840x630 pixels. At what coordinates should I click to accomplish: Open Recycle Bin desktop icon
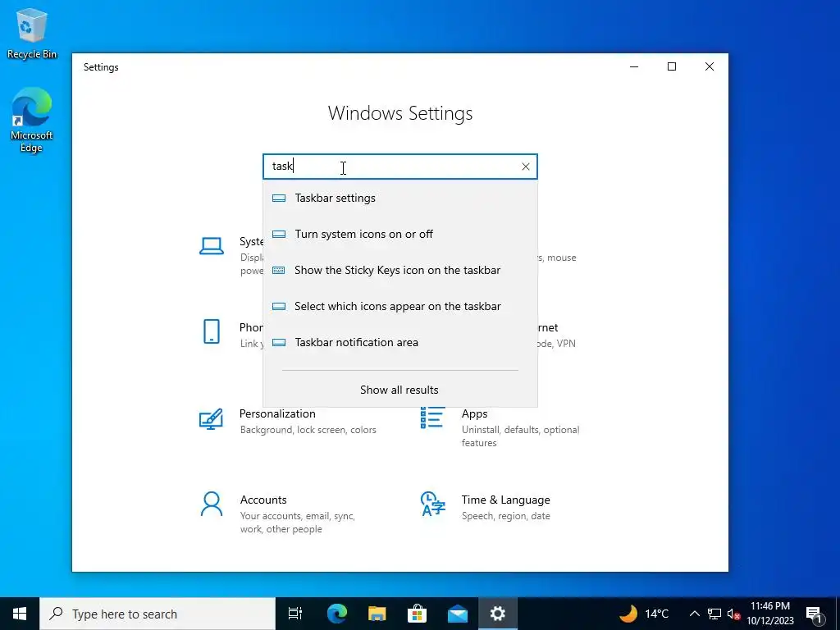tap(32, 33)
